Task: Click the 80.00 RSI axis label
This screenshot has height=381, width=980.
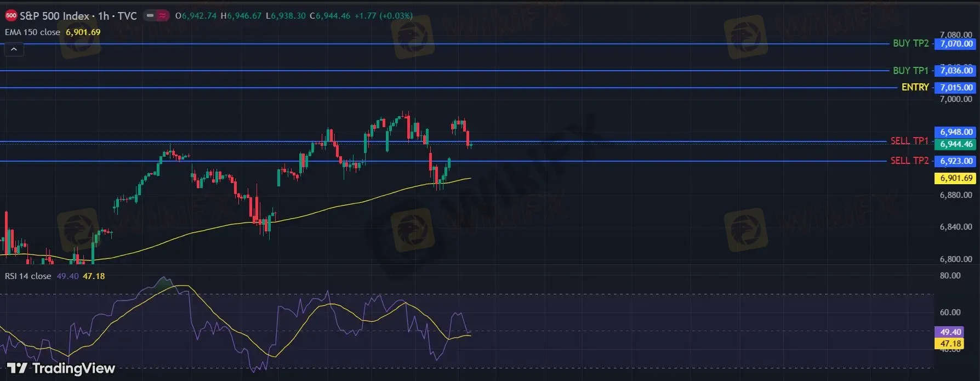Action: (x=950, y=276)
